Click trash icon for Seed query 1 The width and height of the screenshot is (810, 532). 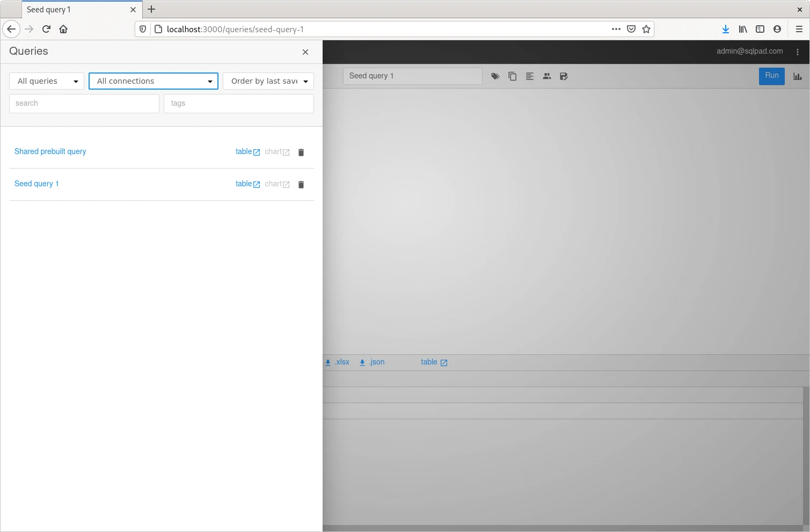click(301, 185)
